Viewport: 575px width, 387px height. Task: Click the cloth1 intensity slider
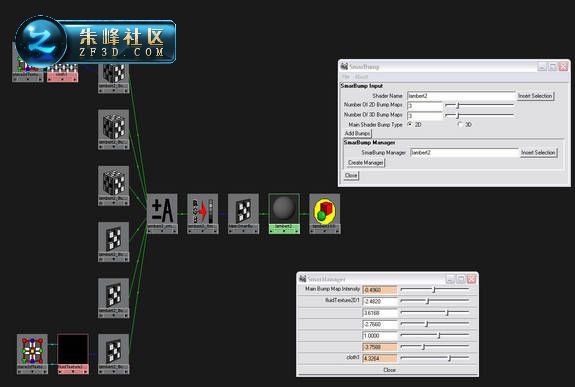tap(435, 358)
